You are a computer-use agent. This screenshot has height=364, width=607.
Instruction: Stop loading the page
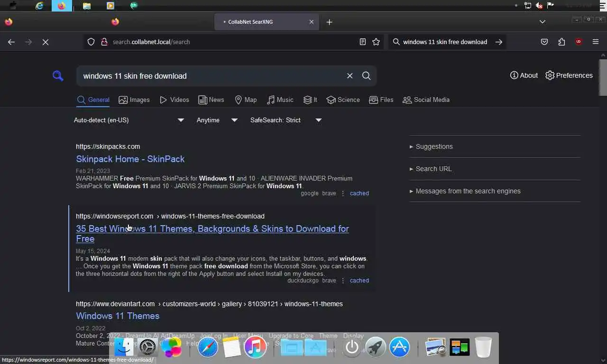tap(46, 42)
